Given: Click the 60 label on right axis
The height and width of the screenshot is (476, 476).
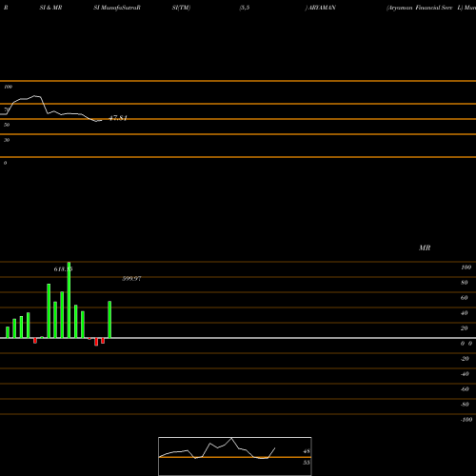Looking at the screenshot, I should (465, 298).
